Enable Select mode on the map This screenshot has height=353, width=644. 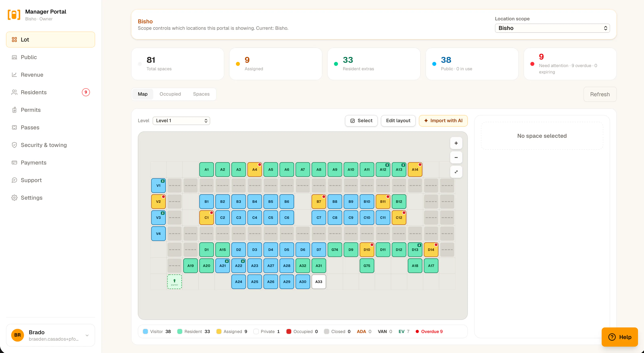click(361, 121)
